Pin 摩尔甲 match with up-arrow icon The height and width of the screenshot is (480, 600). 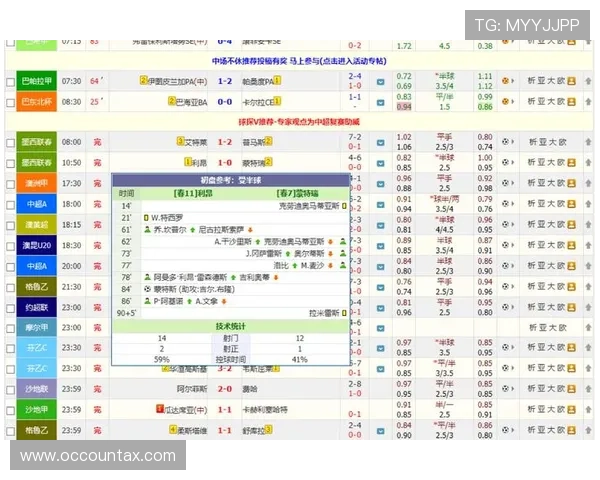click(588, 328)
